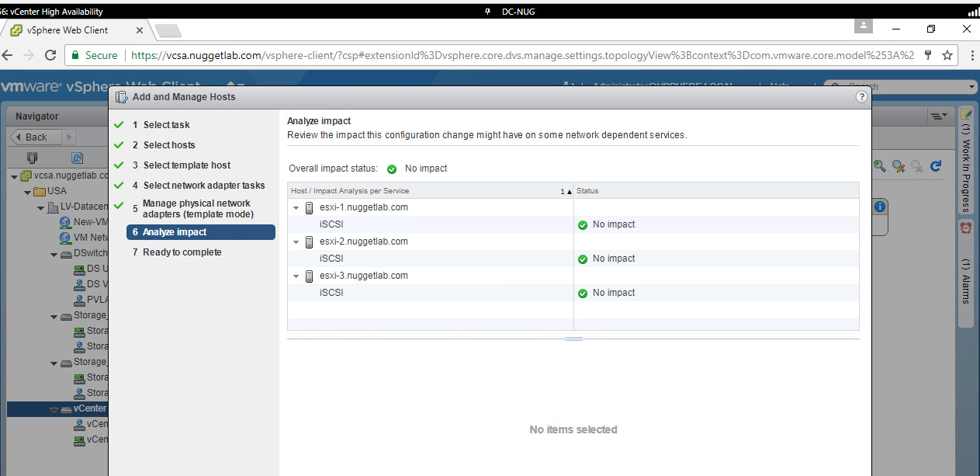The image size is (980, 476).
Task: Reload the page in the browser
Action: tap(50, 55)
